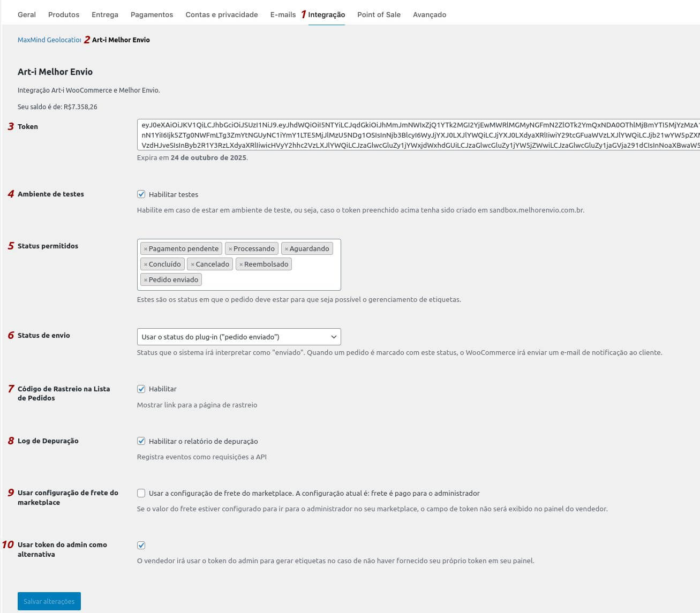Remove the "Pagamento pendente" status tag

pyautogui.click(x=145, y=248)
